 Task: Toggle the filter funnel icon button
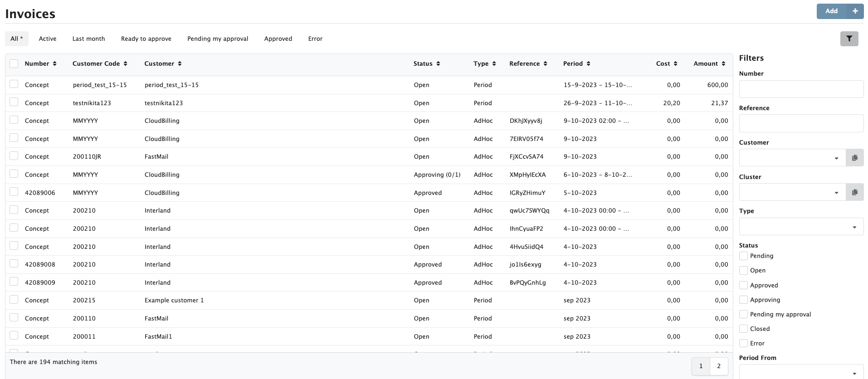click(x=849, y=39)
